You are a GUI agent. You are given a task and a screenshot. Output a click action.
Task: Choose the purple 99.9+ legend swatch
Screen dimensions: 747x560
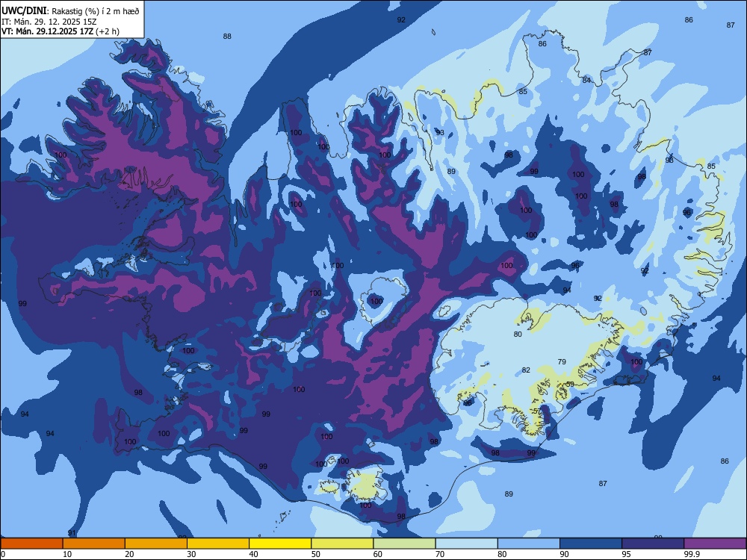click(715, 544)
